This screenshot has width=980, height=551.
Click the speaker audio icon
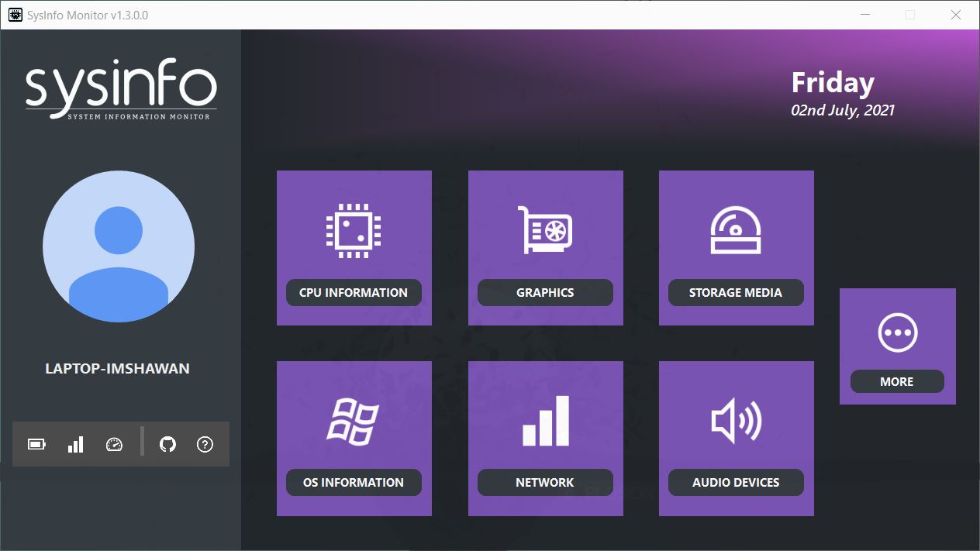737,421
